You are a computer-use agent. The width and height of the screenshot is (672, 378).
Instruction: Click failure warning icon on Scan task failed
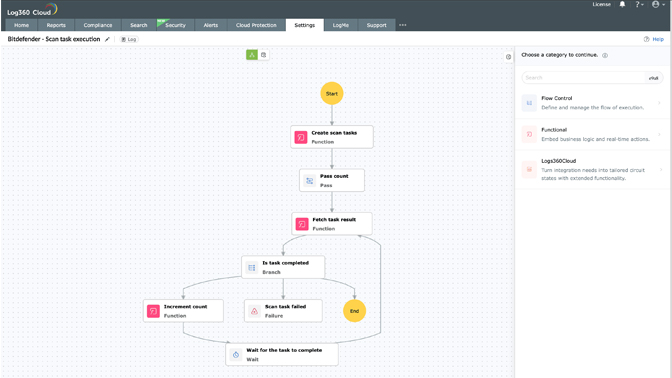[255, 311]
